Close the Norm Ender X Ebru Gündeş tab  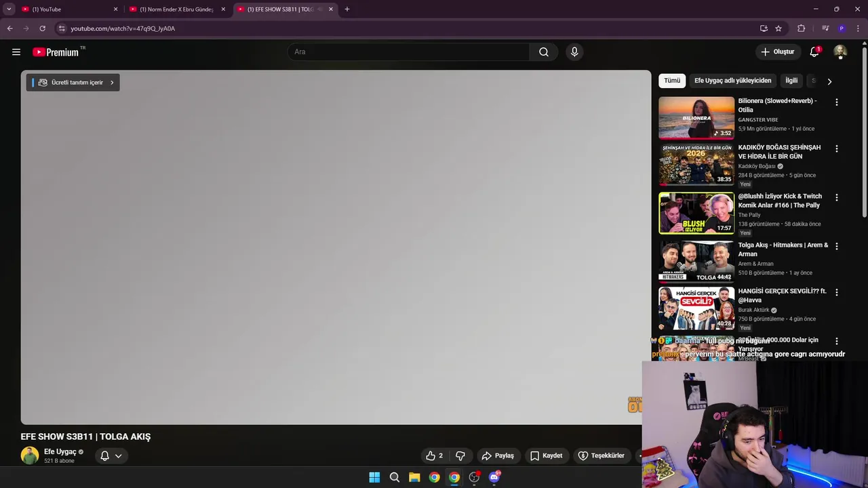223,9
